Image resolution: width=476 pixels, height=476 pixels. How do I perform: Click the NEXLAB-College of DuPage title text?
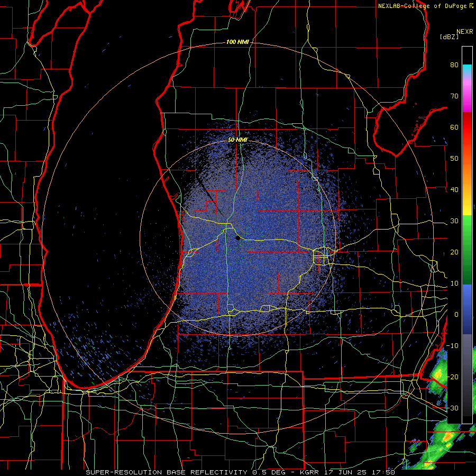[423, 6]
